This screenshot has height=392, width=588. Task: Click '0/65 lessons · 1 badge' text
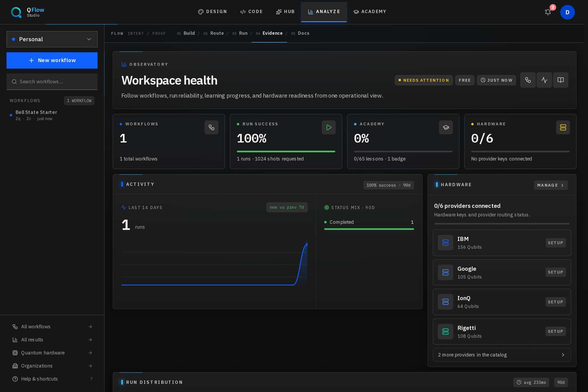[x=379, y=159]
